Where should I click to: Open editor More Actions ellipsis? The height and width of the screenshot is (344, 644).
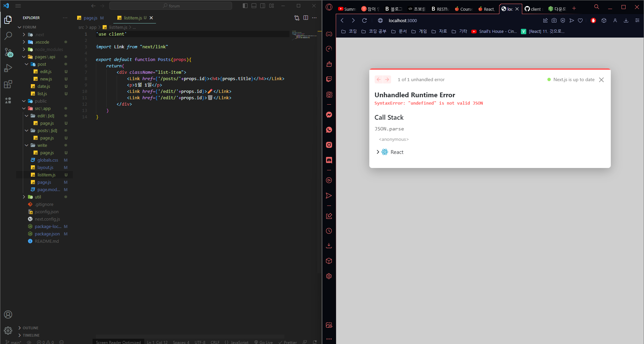point(314,18)
